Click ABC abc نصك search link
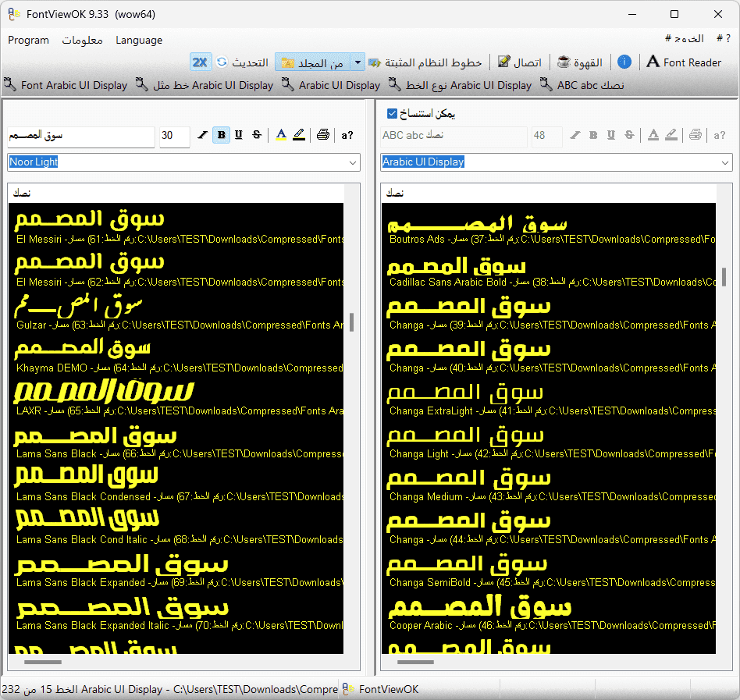The height and width of the screenshot is (700, 740). pyautogui.click(x=582, y=85)
